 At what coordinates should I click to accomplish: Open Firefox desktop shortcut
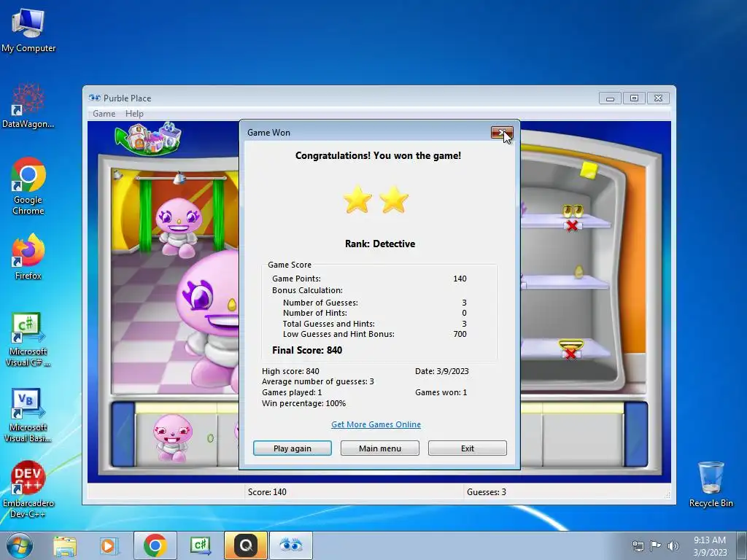28,256
